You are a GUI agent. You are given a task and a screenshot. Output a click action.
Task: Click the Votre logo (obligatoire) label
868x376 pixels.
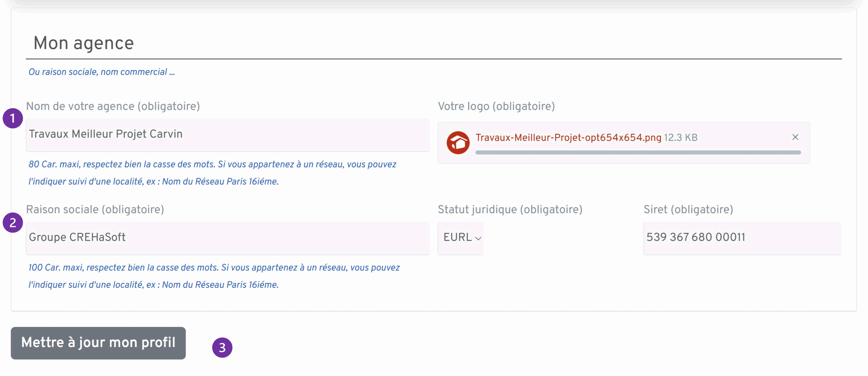pyautogui.click(x=496, y=106)
